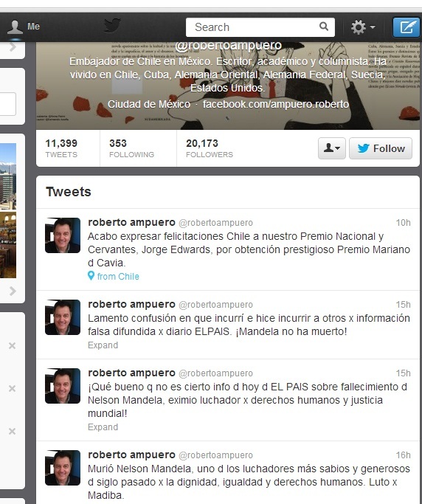
Task: Show the 20,173 Followers list
Action: click(210, 148)
